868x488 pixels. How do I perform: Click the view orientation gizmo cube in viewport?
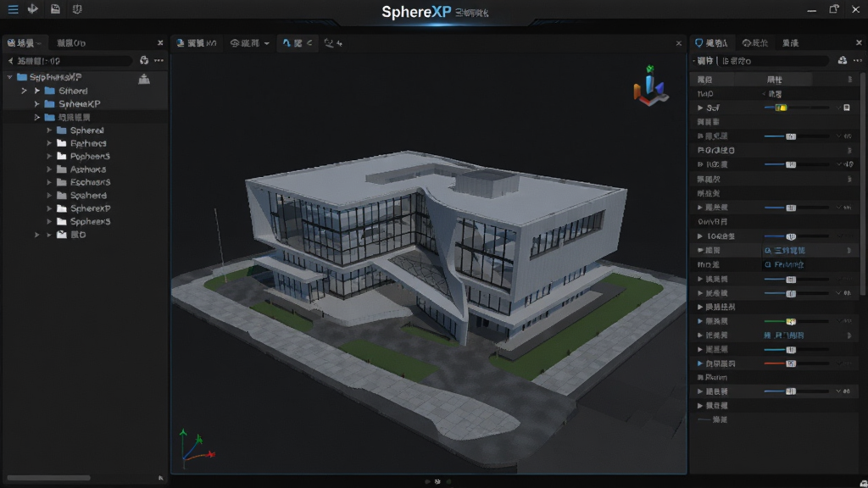650,86
